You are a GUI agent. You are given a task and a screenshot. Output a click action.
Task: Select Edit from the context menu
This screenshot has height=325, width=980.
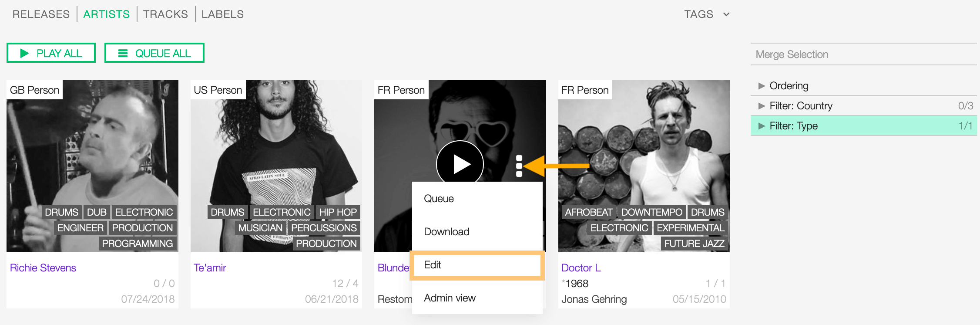(477, 265)
